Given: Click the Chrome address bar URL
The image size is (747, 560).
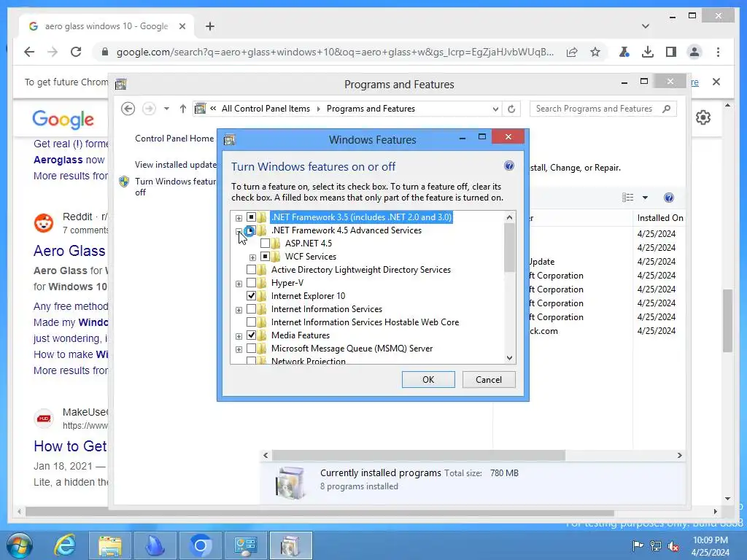Looking at the screenshot, I should coord(335,52).
